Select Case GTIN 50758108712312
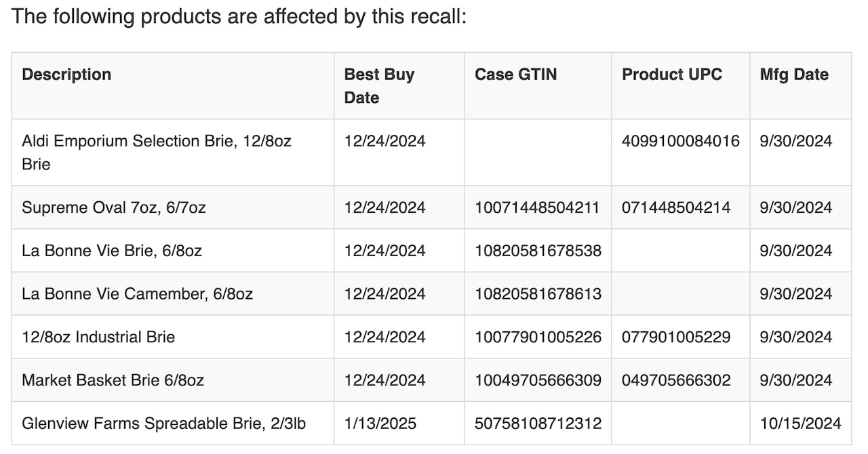868x454 pixels. [x=538, y=424]
